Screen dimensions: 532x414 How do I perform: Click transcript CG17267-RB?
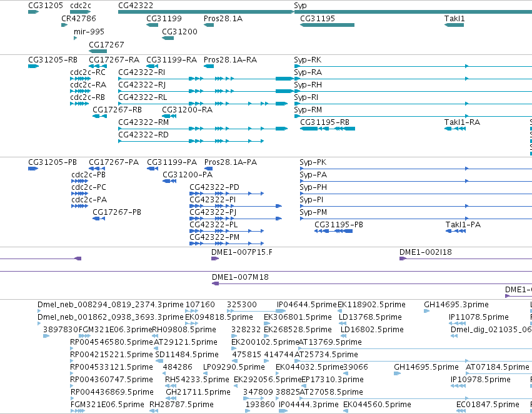click(117, 110)
